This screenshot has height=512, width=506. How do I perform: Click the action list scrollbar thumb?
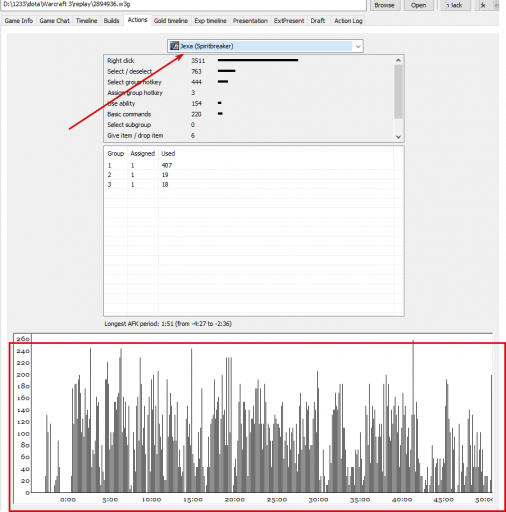coord(398,92)
